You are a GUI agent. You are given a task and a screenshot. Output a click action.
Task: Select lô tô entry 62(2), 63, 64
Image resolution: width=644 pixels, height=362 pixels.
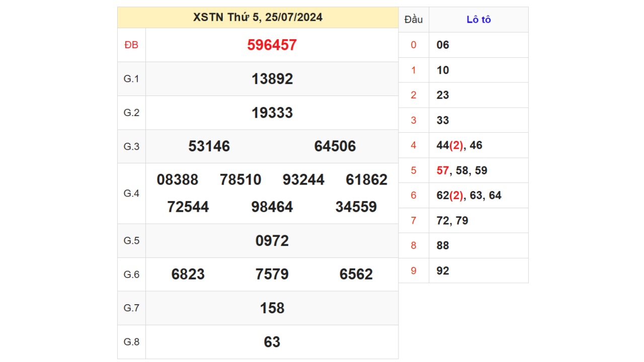[469, 196]
